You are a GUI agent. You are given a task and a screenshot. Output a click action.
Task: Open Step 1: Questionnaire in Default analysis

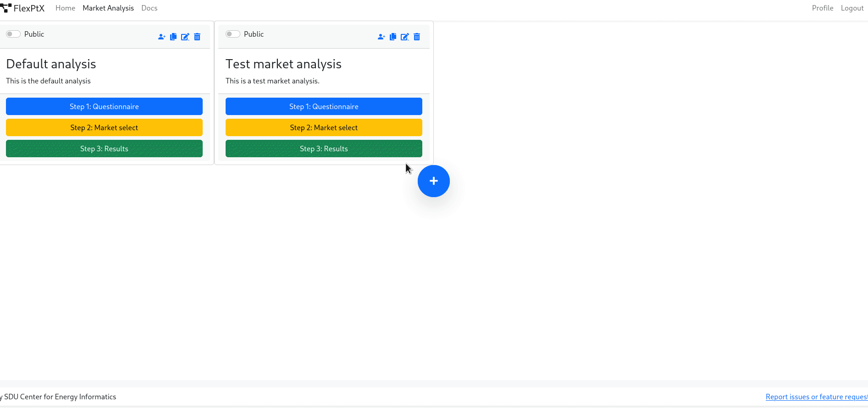pyautogui.click(x=104, y=106)
